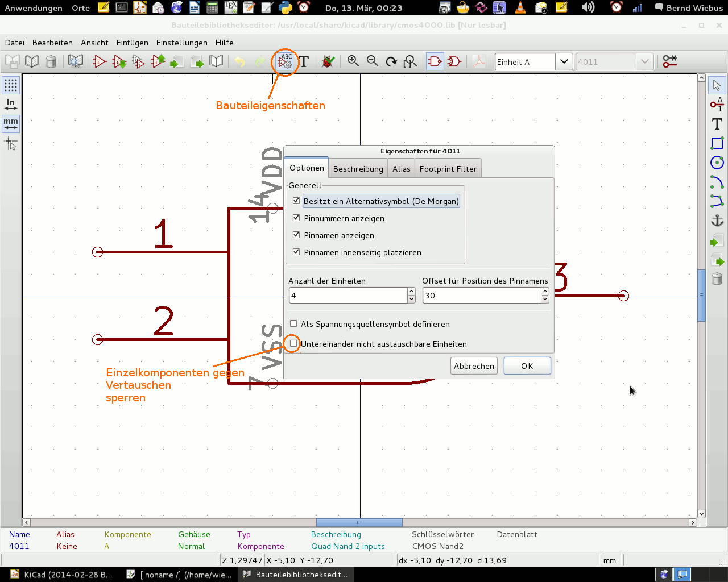
Task: Open the library browser magnifier icon
Action: [x=76, y=61]
